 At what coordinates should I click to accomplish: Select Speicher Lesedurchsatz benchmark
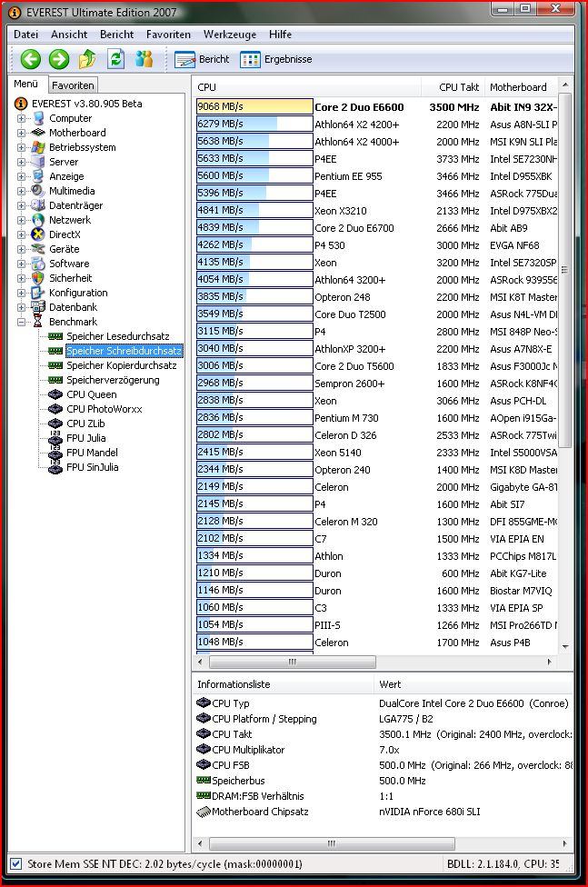click(x=118, y=336)
